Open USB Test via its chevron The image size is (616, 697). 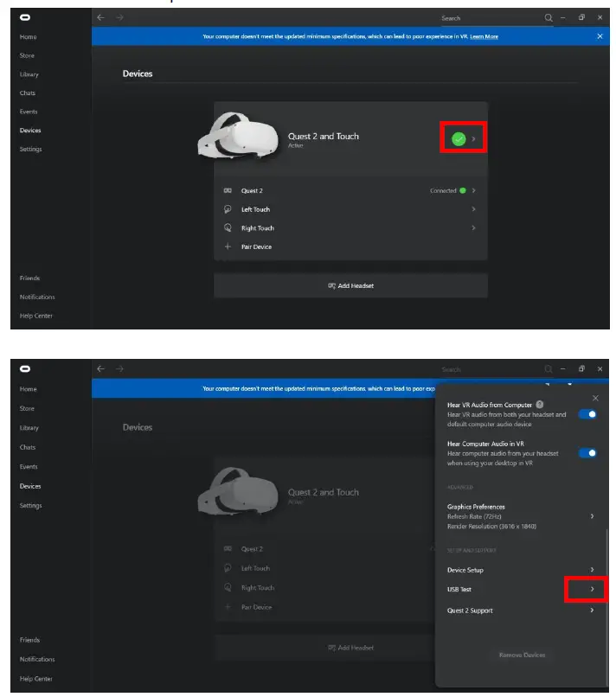pos(592,589)
